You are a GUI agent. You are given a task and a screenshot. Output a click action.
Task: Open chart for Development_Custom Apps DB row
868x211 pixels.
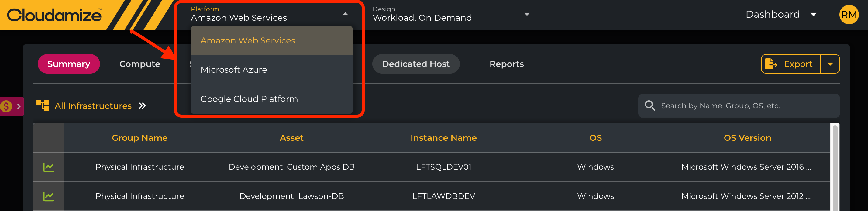[x=49, y=167]
